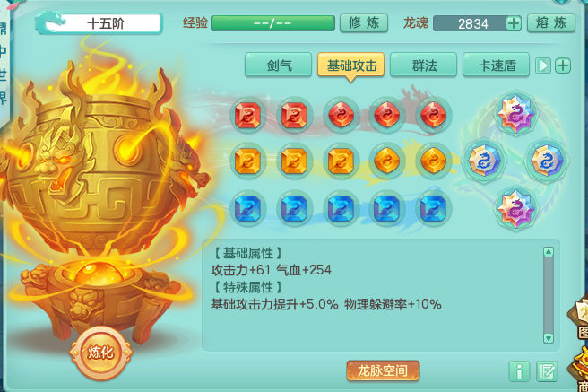Click the plus icon beside 龙魂 2834
Image resolution: width=588 pixels, height=392 pixels.
coord(514,23)
